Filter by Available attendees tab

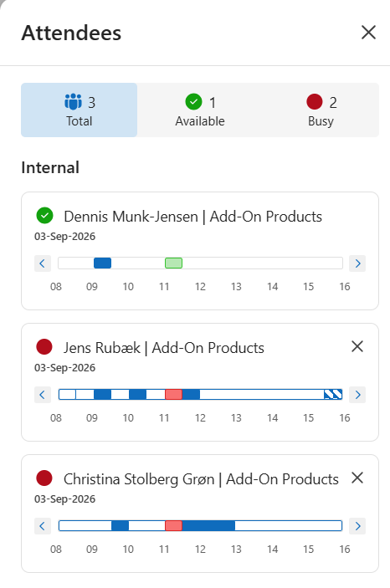coord(200,110)
